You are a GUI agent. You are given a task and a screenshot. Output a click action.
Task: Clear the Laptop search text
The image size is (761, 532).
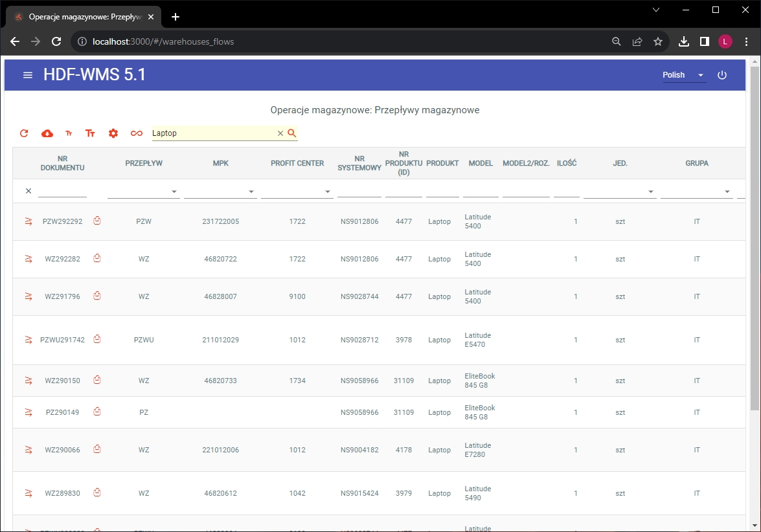pos(280,133)
